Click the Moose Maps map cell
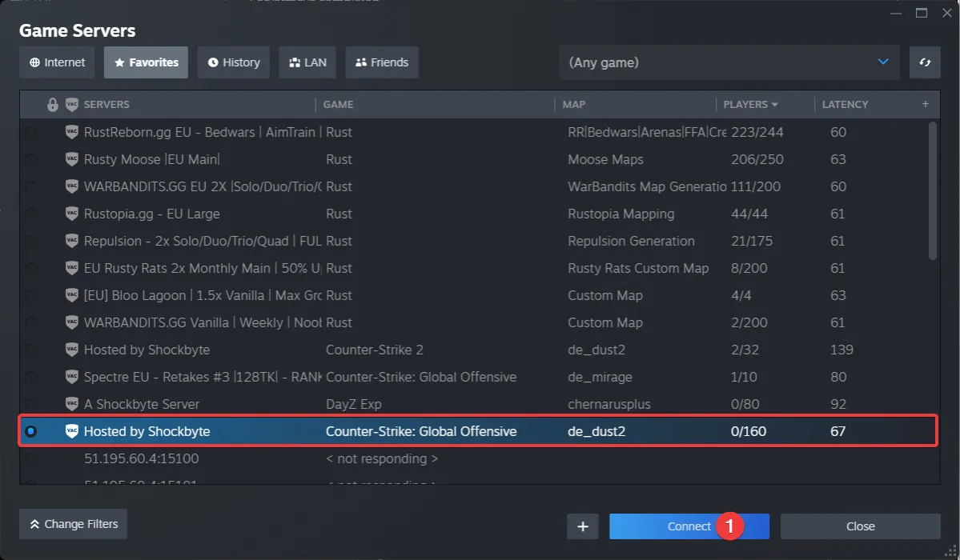960x560 pixels. click(x=605, y=159)
